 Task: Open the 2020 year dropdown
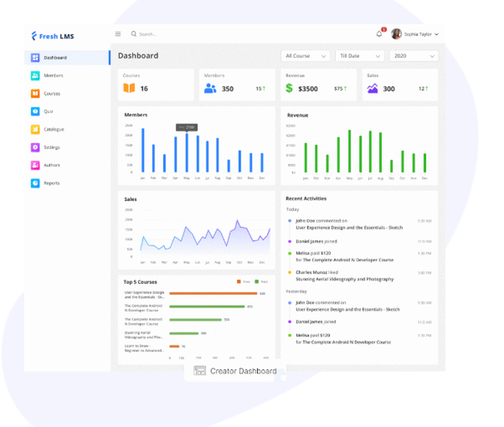click(414, 56)
